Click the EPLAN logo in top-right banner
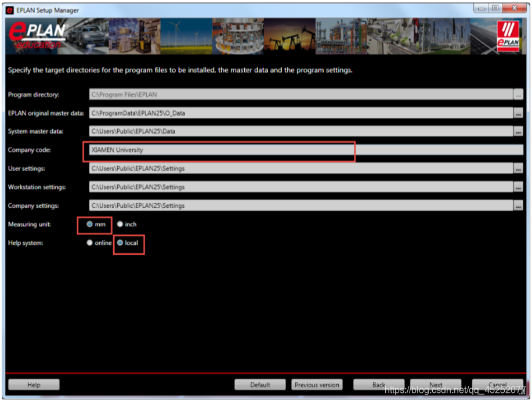Viewport: 532px width, 401px height. point(508,36)
